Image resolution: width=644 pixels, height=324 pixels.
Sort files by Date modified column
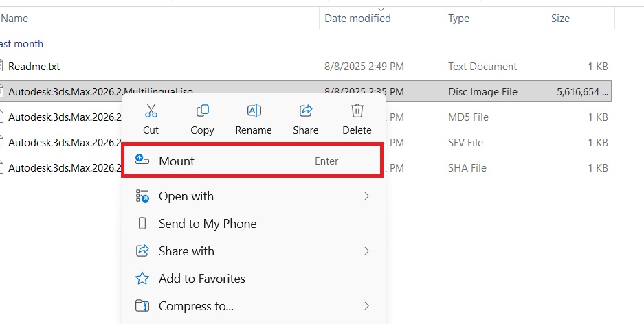point(357,19)
